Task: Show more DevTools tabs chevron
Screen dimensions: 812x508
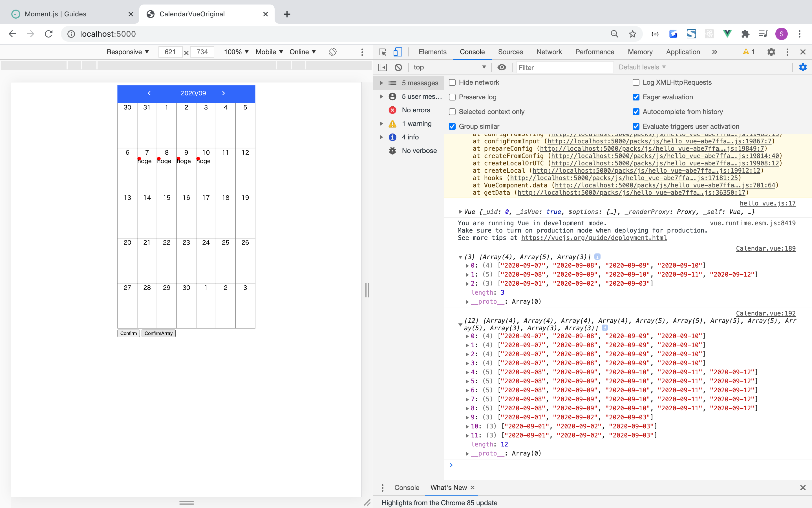Action: tap(714, 52)
